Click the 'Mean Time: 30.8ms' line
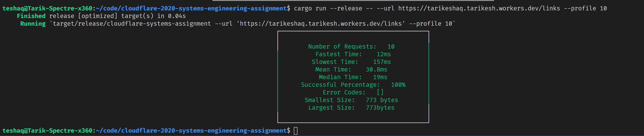This screenshot has height=136, width=644. coord(351,69)
